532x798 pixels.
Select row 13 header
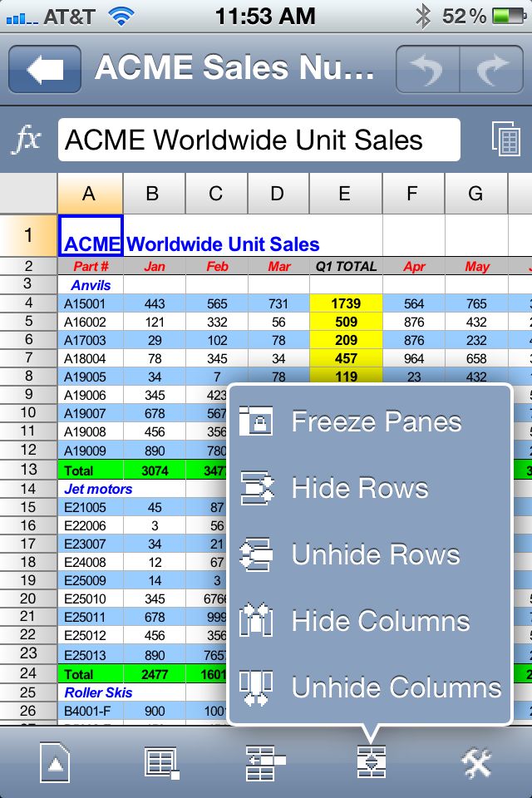28,470
